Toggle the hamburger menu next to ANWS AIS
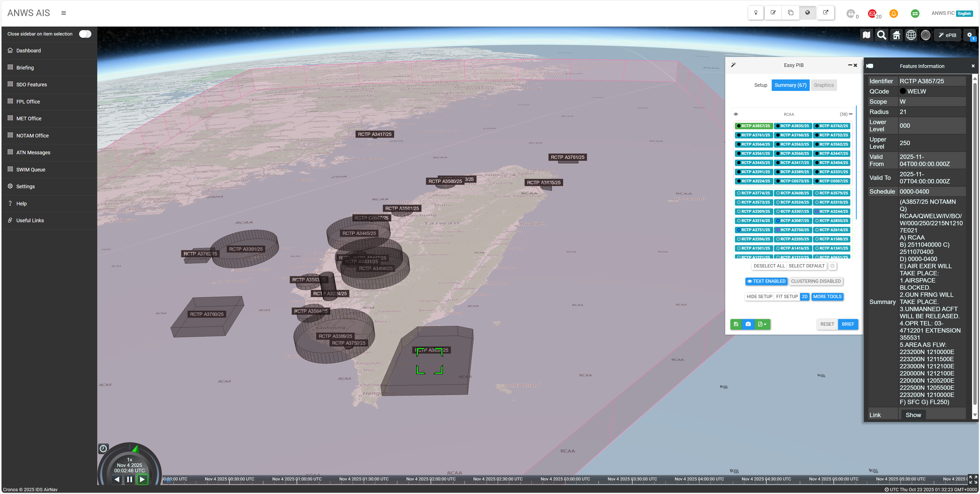Viewport: 980px width, 494px height. tap(64, 13)
